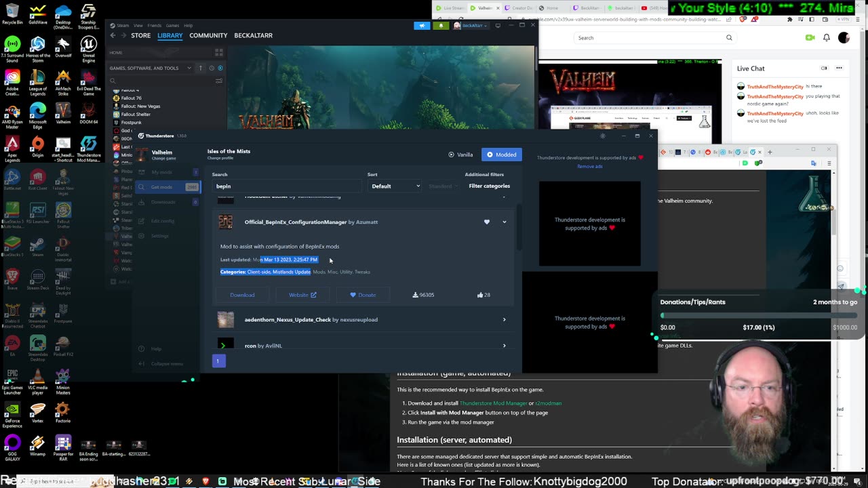Click aedenthorn_Nexus_Update_Check mod thumbnail
This screenshot has width=868, height=488.
click(226, 319)
